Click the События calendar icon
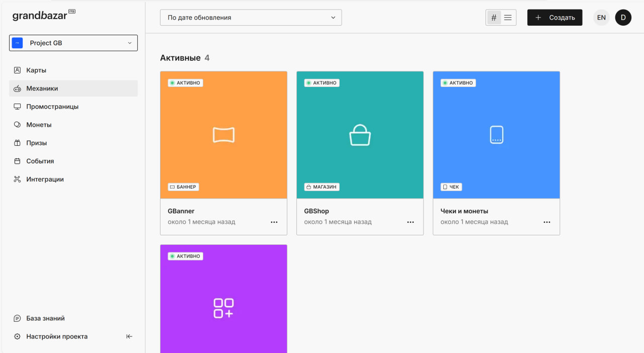 pos(17,161)
